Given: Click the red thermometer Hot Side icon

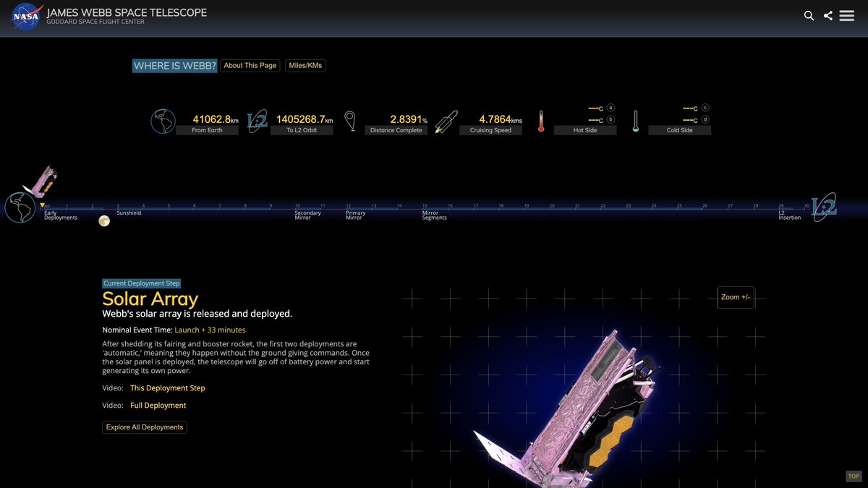Looking at the screenshot, I should [540, 121].
